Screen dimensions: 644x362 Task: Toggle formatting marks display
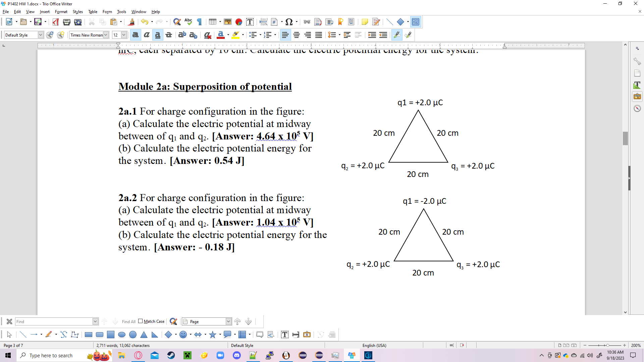[199, 21]
